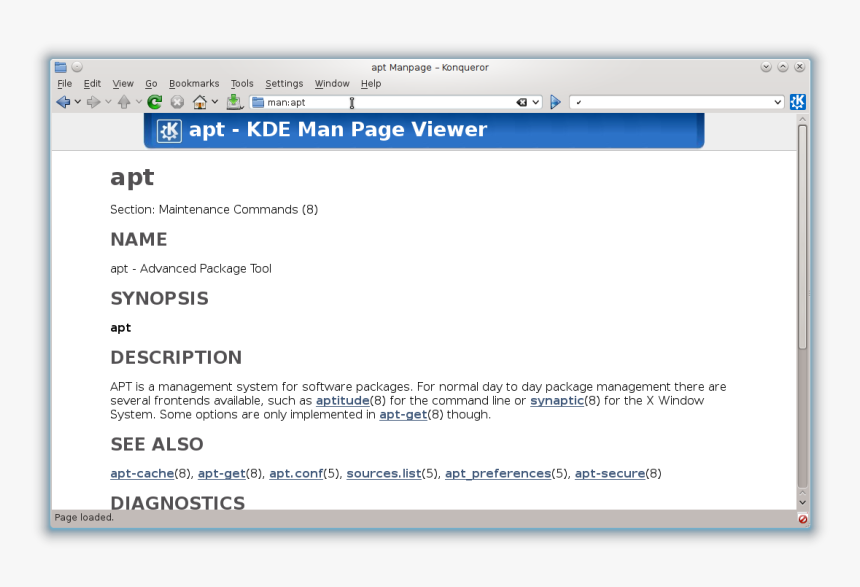Follow the aptitude link in the description
Image resolution: width=860 pixels, height=587 pixels.
tap(343, 401)
